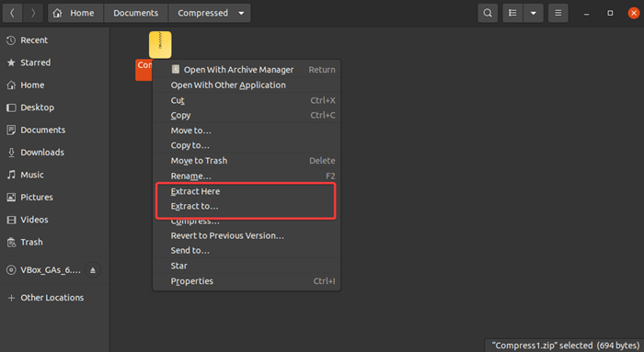Open Music in the sidebar
The height and width of the screenshot is (352, 644).
(x=54, y=175)
